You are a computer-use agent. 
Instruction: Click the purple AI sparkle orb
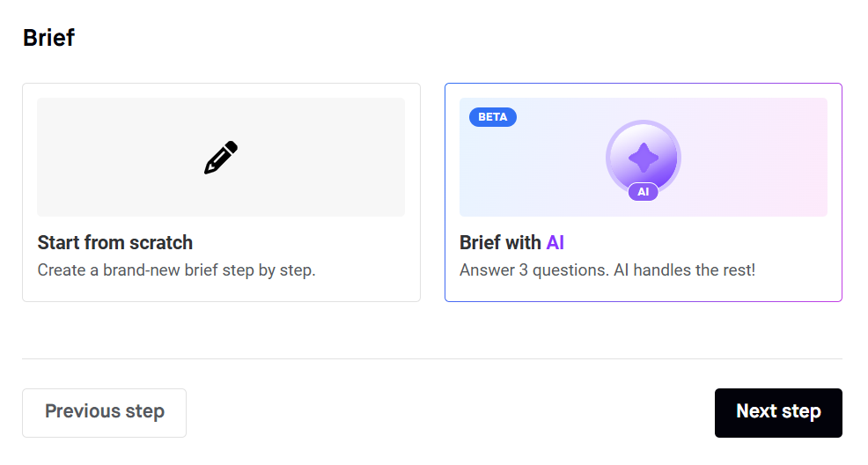coord(644,158)
